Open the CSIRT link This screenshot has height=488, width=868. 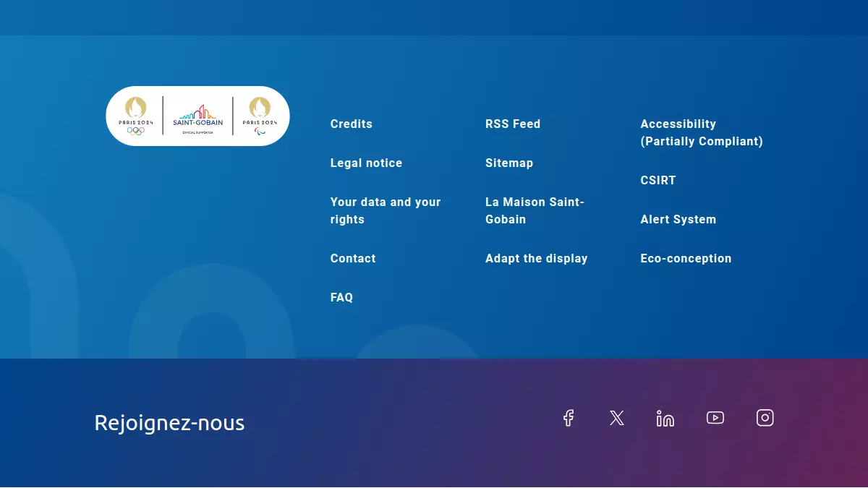tap(658, 180)
